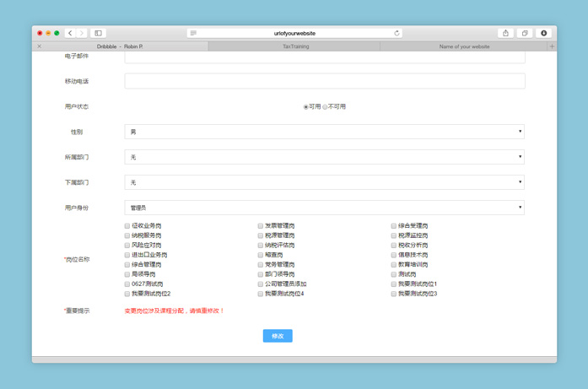Open the downloads icon in toolbar
This screenshot has height=389, width=588.
(x=543, y=33)
